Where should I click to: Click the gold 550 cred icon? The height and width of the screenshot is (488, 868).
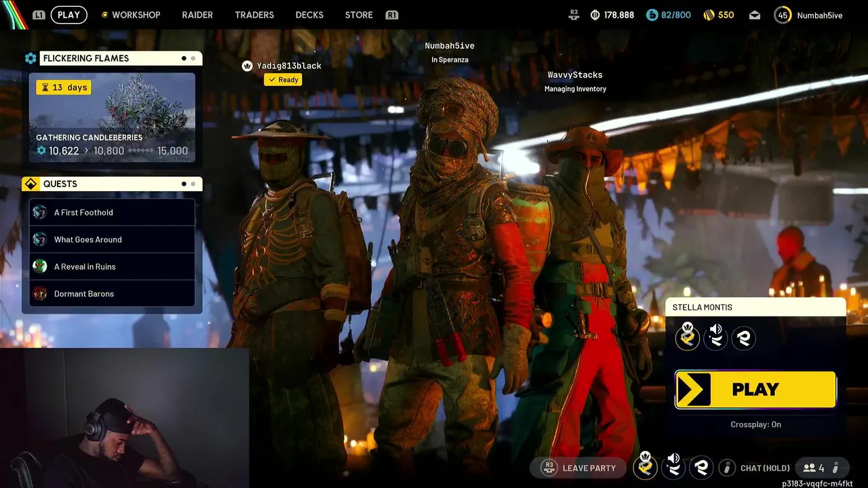tap(709, 15)
